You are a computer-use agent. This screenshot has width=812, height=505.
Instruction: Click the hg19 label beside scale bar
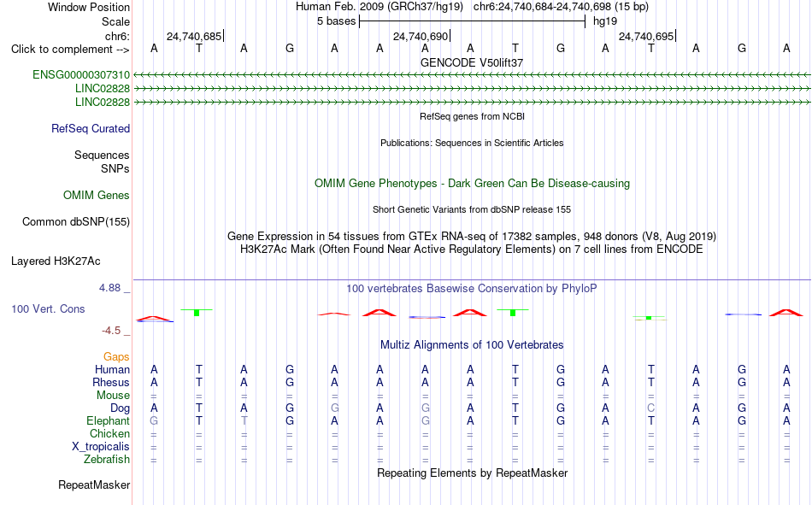pos(605,21)
